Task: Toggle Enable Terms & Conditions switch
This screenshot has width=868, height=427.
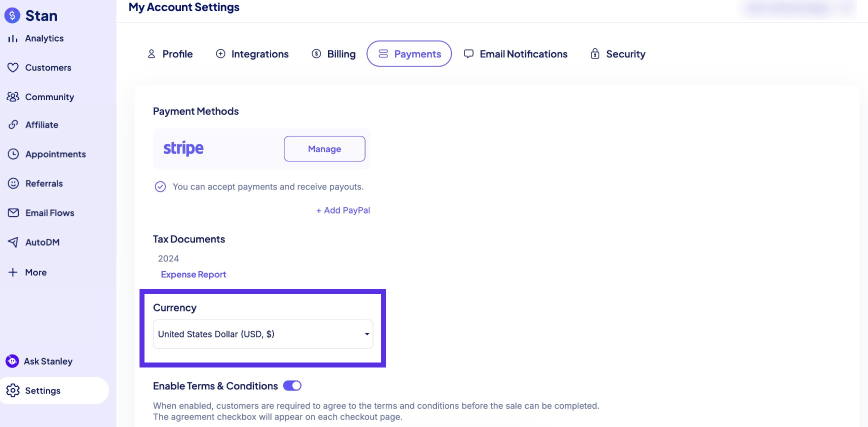Action: pos(292,385)
